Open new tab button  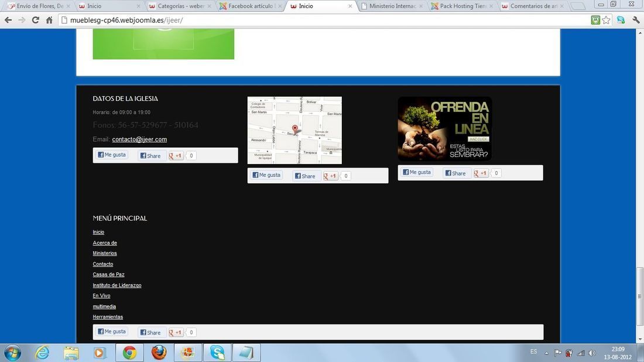[578, 6]
